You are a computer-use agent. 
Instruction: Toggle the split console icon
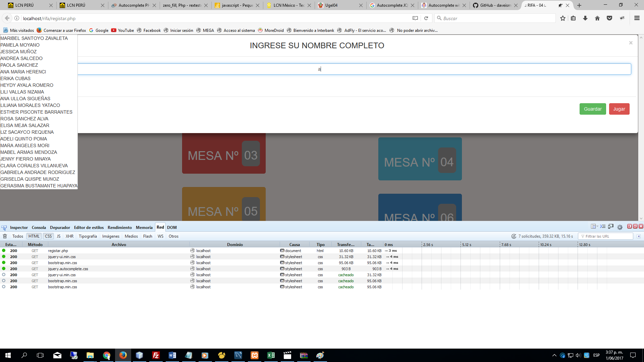click(603, 227)
